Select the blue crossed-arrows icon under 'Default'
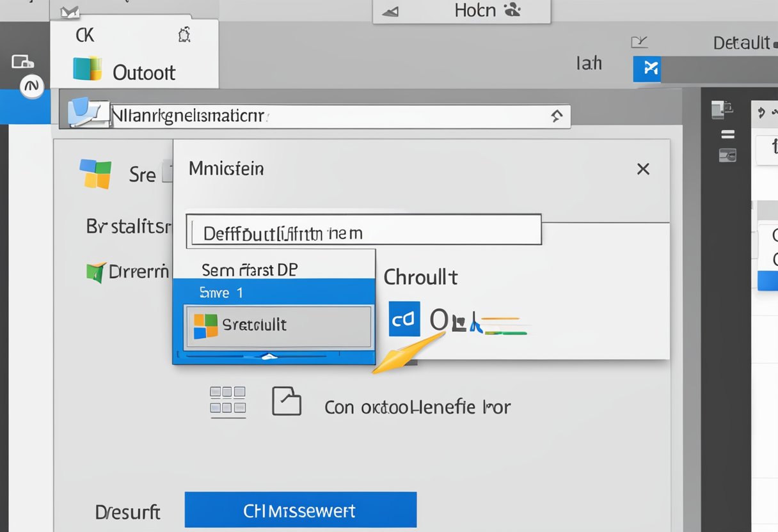This screenshot has height=532, width=778. click(x=647, y=69)
